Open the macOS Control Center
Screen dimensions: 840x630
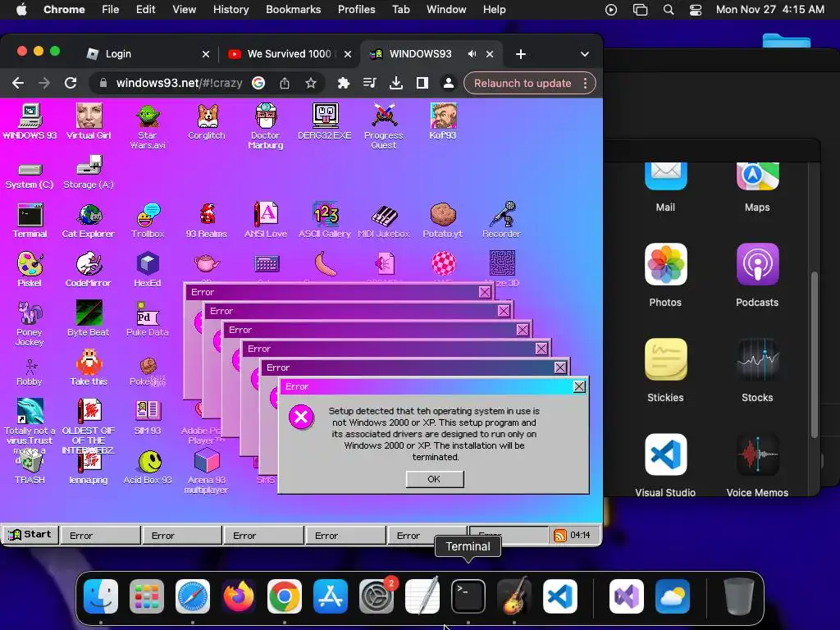pos(696,10)
